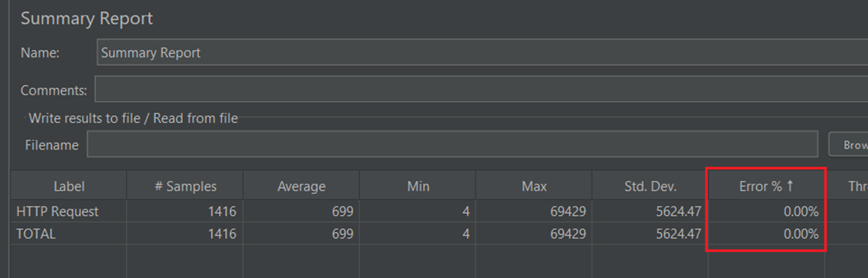Click the Name field containing Summary Report
The image size is (868, 278).
click(482, 53)
